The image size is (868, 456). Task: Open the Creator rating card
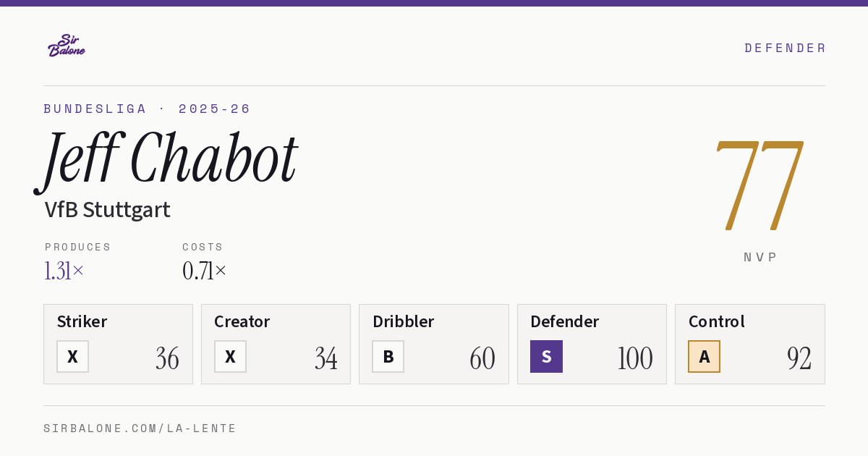[276, 344]
